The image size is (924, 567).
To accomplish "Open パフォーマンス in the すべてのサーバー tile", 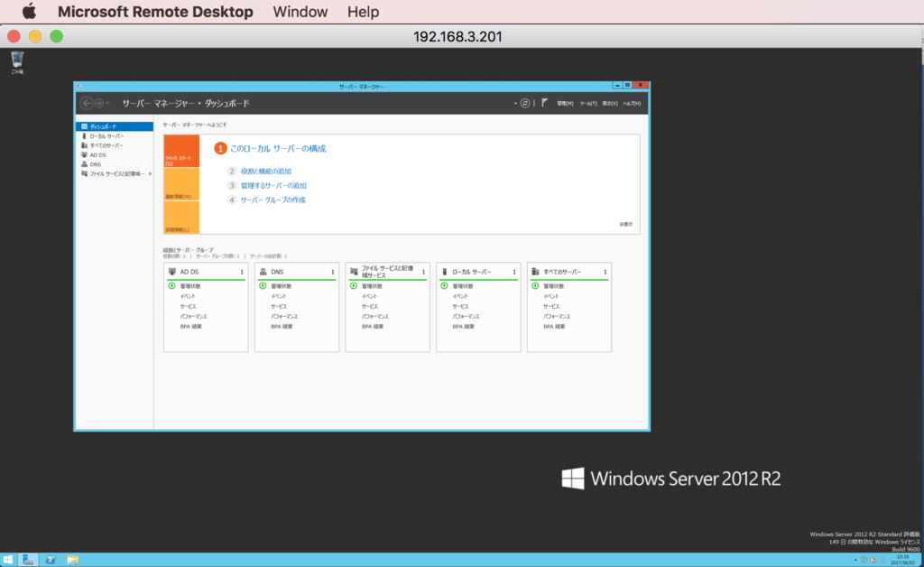I will pos(556,317).
